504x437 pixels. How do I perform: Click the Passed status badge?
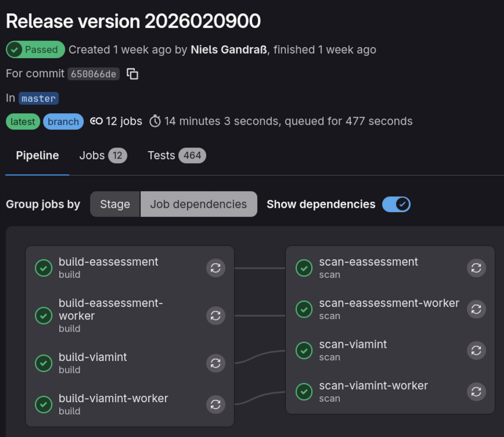click(x=35, y=50)
